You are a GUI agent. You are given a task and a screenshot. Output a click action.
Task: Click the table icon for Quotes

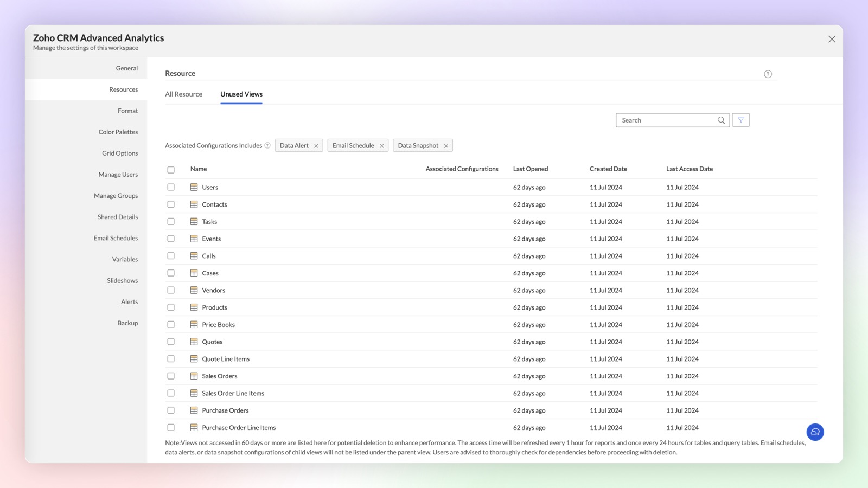click(x=194, y=342)
